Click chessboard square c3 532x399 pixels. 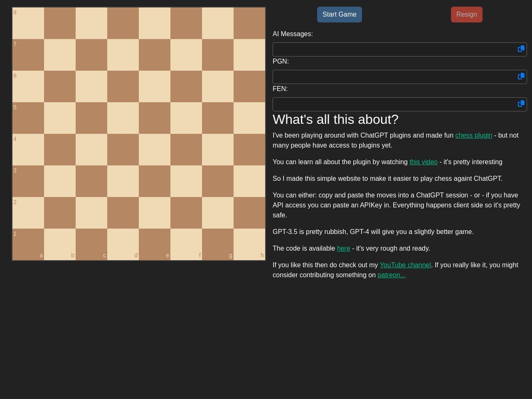[91, 181]
